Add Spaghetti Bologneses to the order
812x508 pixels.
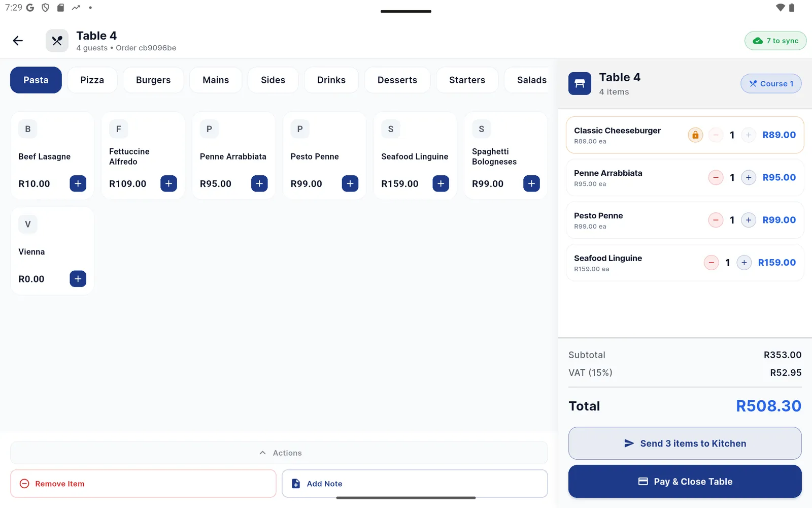click(x=531, y=183)
